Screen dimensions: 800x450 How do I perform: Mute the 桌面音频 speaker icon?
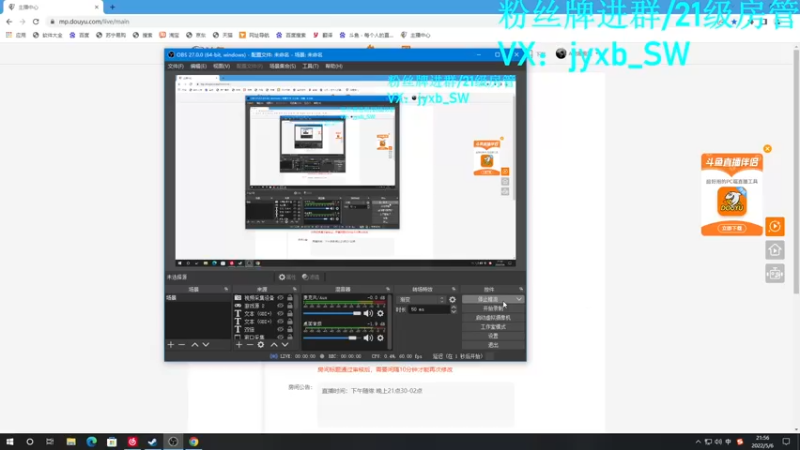368,338
